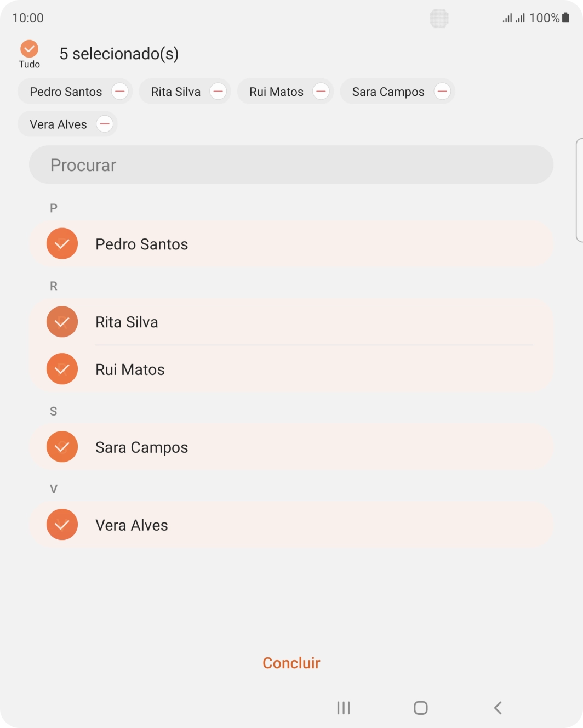Viewport: 583px width, 728px height.
Task: Remove Rui Matos chip with minus icon
Action: [321, 92]
